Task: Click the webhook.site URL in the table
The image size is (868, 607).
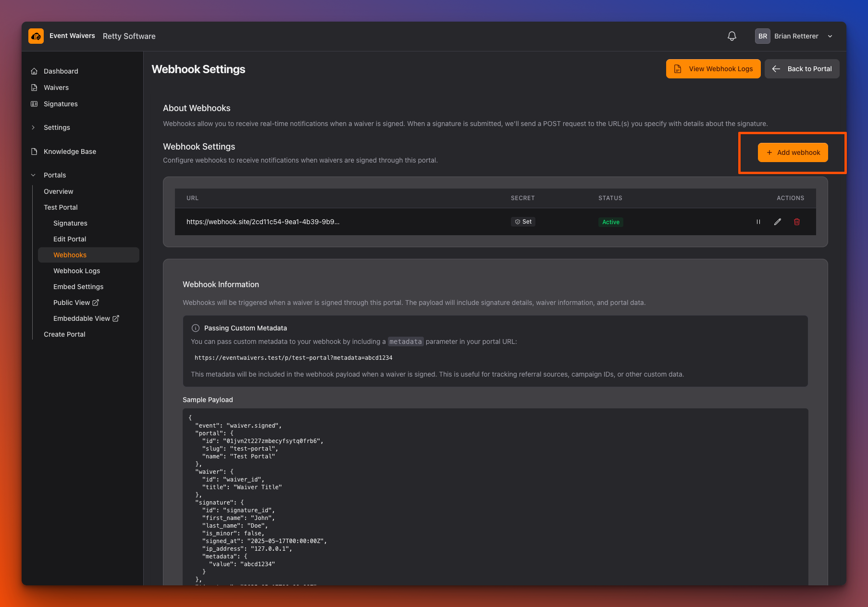Action: click(x=263, y=222)
